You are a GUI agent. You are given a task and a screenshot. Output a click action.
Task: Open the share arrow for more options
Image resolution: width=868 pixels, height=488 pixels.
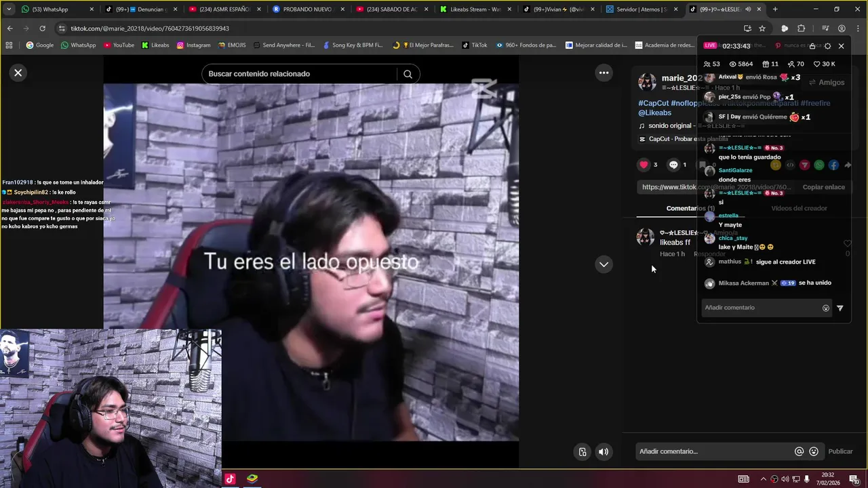[848, 165]
